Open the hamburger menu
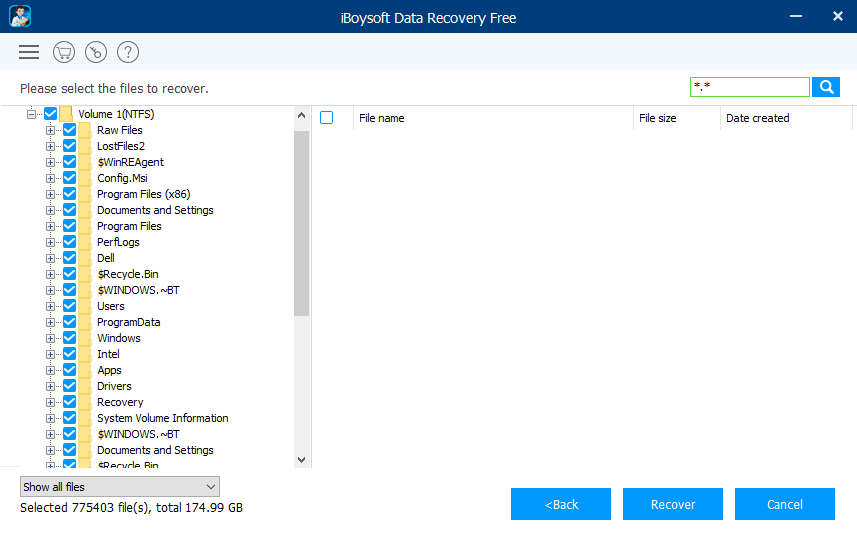 coord(29,52)
